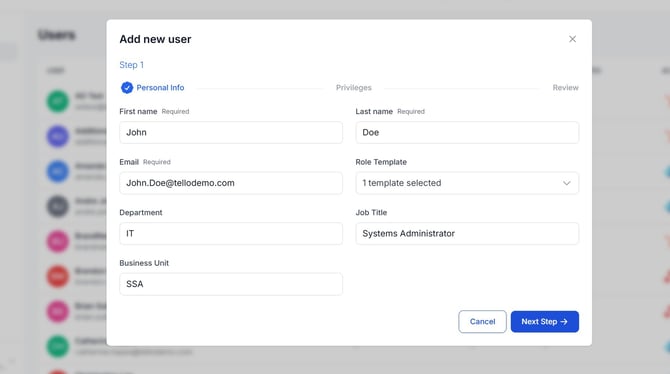
Task: Select the Personal Info step
Action: click(160, 88)
